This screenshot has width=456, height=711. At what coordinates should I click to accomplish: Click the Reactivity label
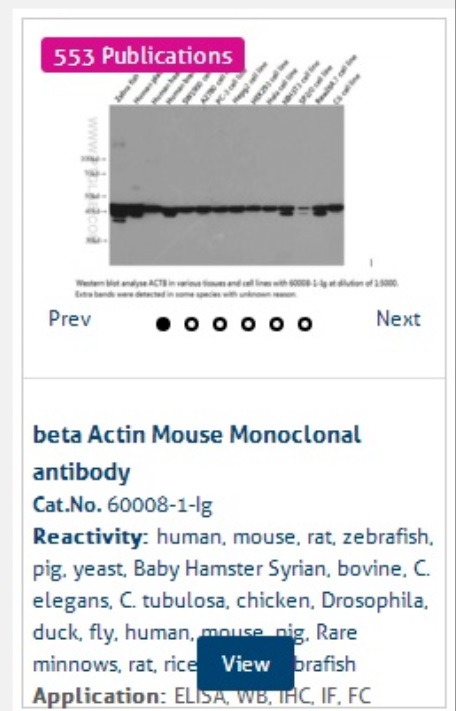tap(90, 537)
